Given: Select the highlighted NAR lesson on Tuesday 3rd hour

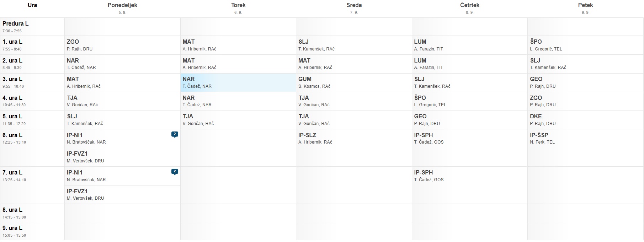Looking at the screenshot, I should (x=238, y=82).
